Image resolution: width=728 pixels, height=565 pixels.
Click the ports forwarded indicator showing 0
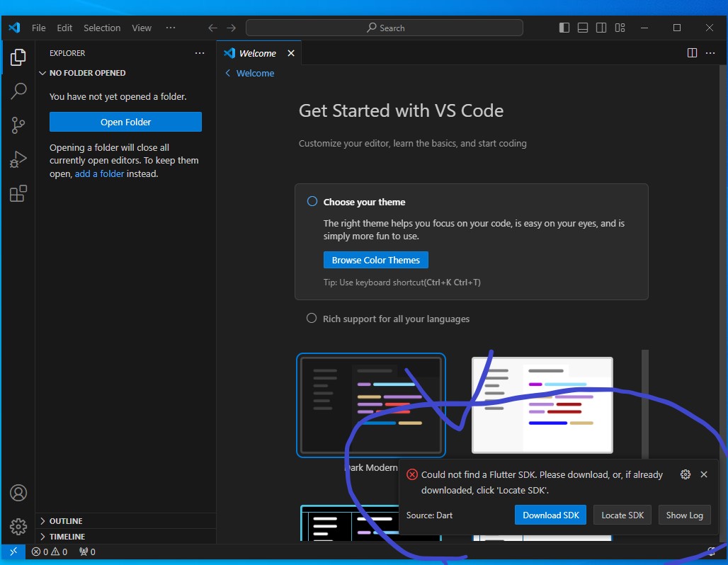[87, 552]
